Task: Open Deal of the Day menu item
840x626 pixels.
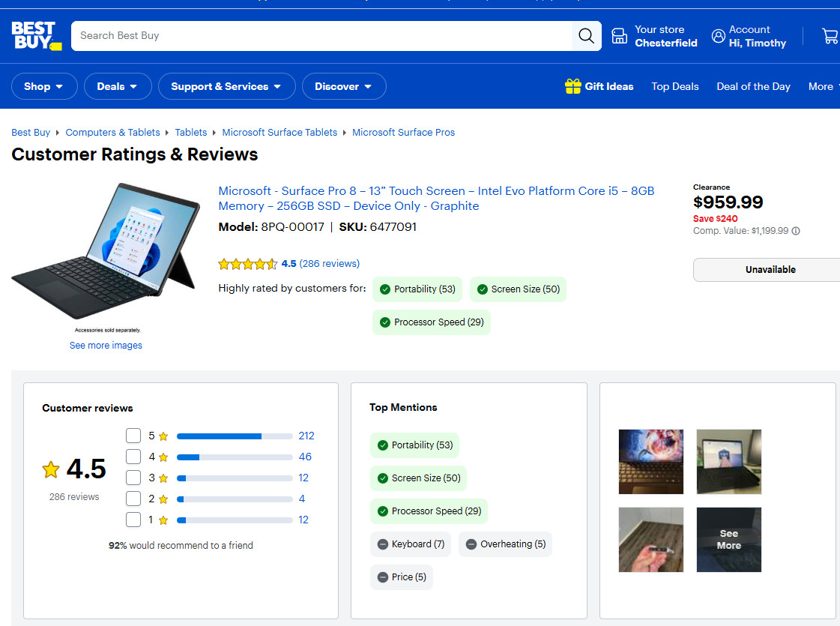Action: [x=753, y=86]
